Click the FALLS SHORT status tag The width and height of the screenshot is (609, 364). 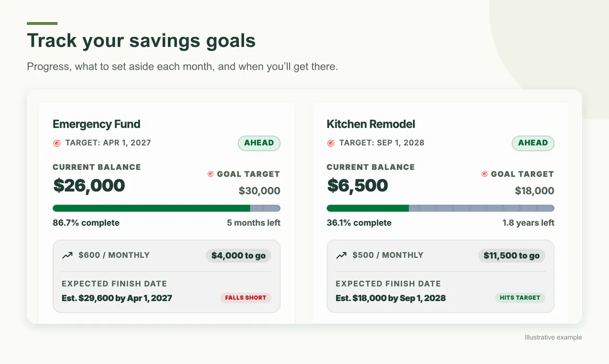click(246, 297)
